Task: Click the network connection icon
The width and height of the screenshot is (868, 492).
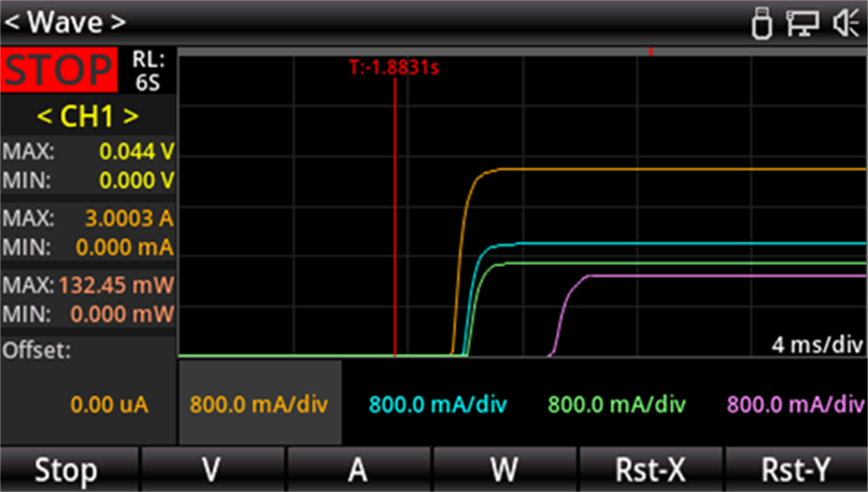Action: pos(803,23)
